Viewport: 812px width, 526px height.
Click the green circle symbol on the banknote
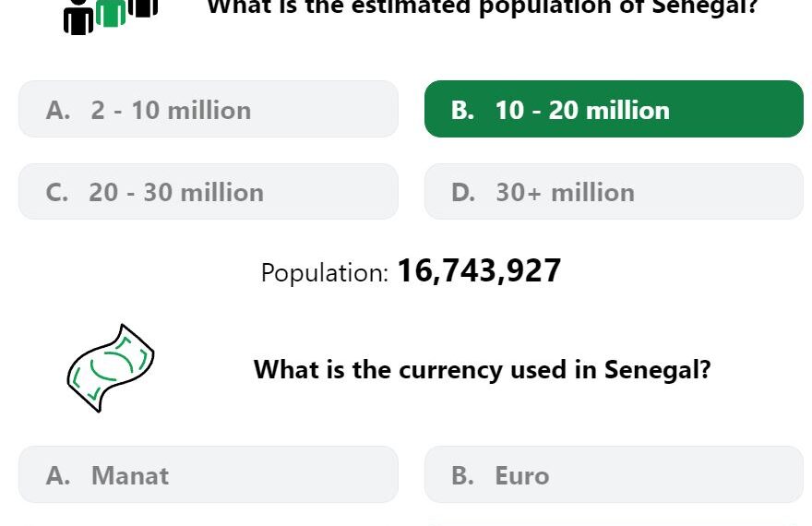coord(112,365)
